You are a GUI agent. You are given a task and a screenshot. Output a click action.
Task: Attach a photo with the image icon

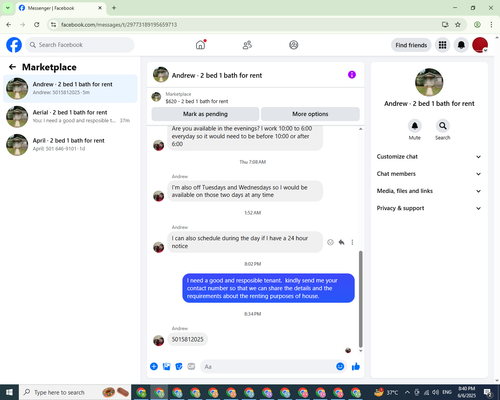click(166, 367)
